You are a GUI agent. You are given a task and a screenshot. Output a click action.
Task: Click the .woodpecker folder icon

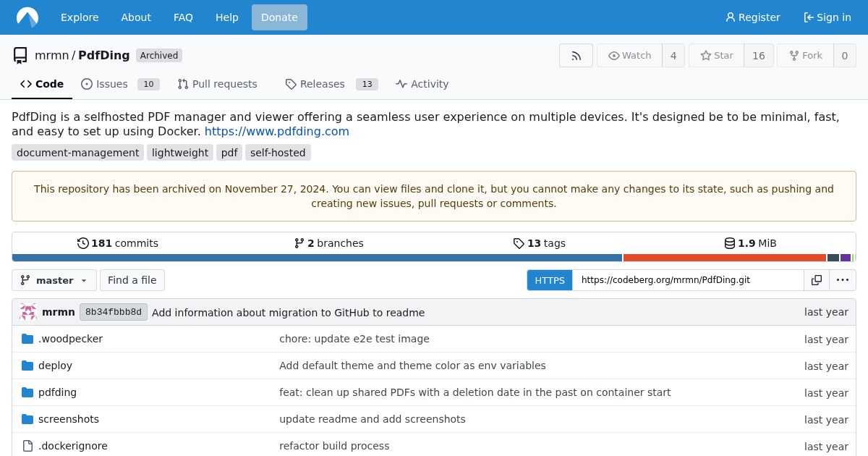point(27,339)
